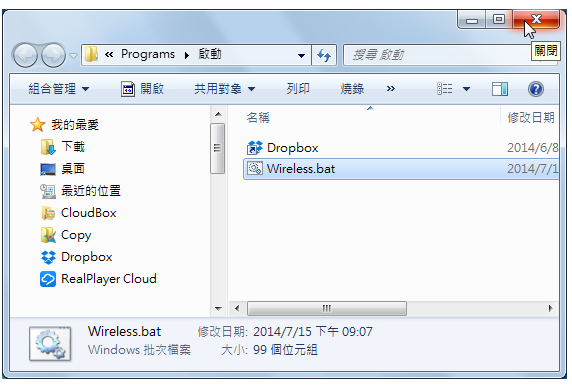Change view using the view icon

(445, 89)
